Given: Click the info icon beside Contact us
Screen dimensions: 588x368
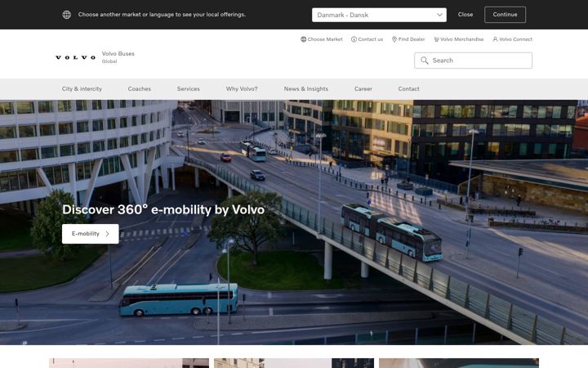Looking at the screenshot, I should pyautogui.click(x=354, y=39).
